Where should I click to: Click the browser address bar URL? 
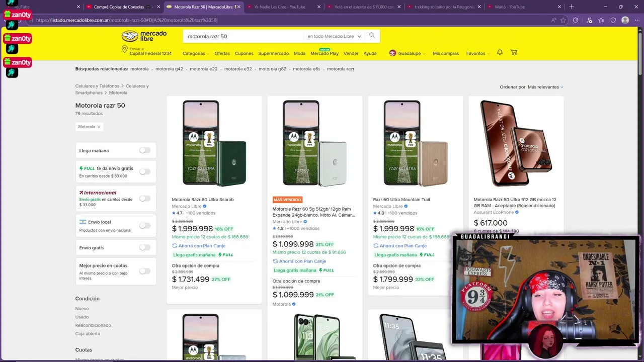127,20
